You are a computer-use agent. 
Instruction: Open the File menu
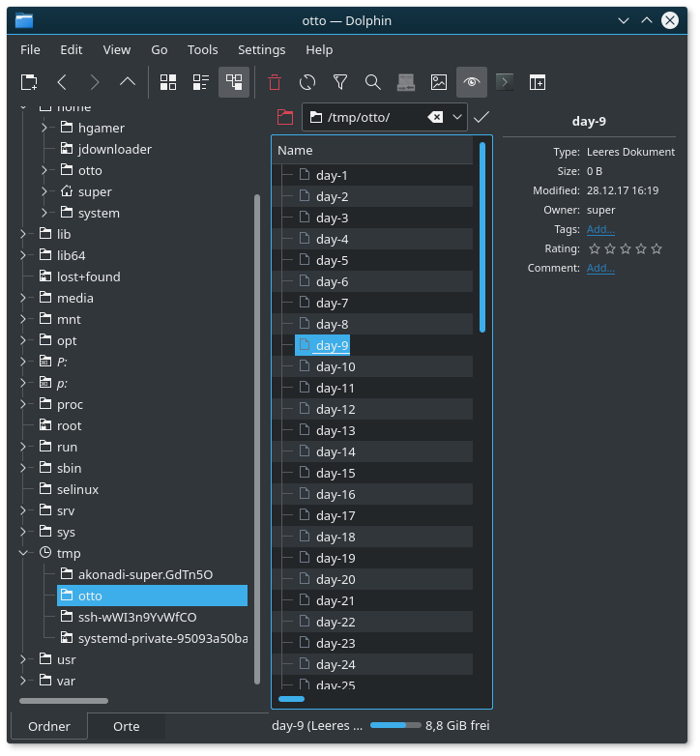point(30,49)
